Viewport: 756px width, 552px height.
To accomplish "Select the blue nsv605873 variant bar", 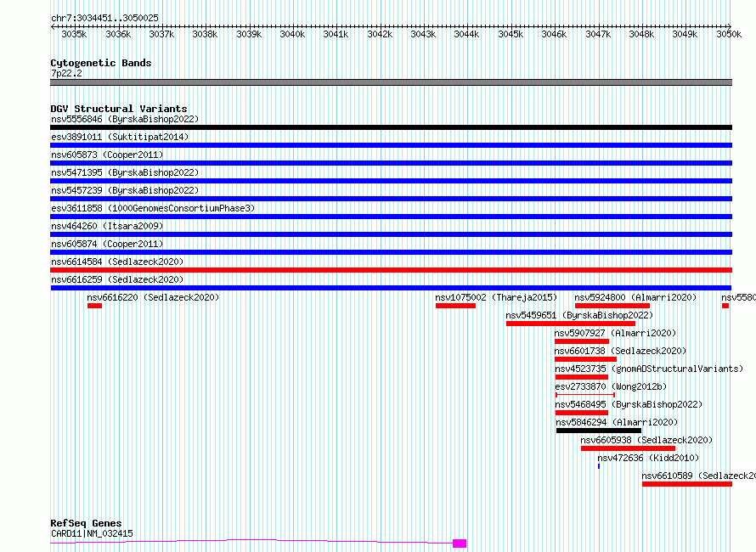I will 391,163.
